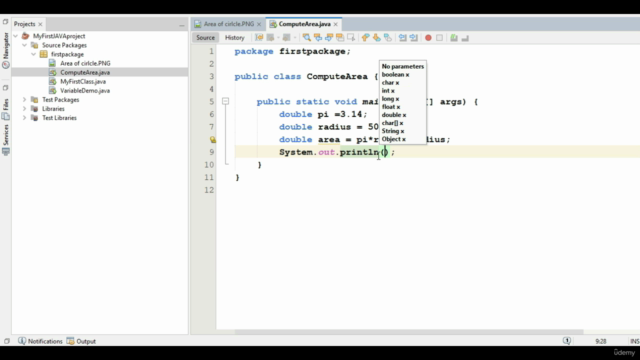Go to Next Bookmark icon

376,38
